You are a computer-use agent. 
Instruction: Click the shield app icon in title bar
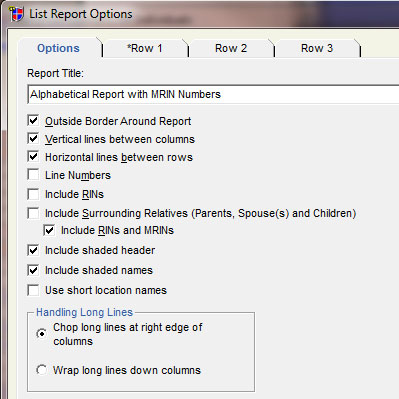tap(16, 14)
